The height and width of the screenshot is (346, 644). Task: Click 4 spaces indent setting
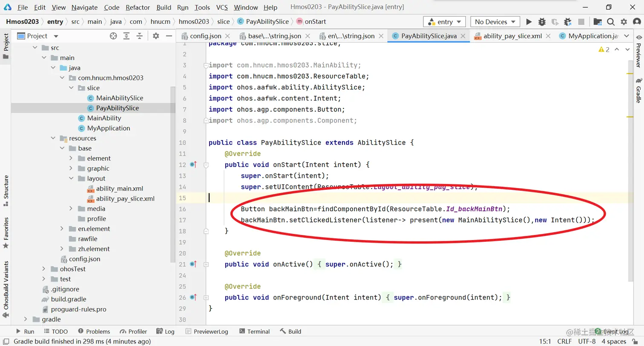pos(614,341)
